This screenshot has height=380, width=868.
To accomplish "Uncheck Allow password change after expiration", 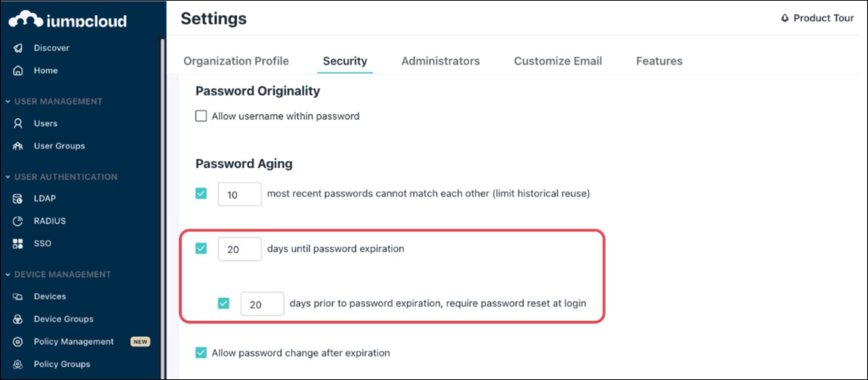I will point(200,352).
